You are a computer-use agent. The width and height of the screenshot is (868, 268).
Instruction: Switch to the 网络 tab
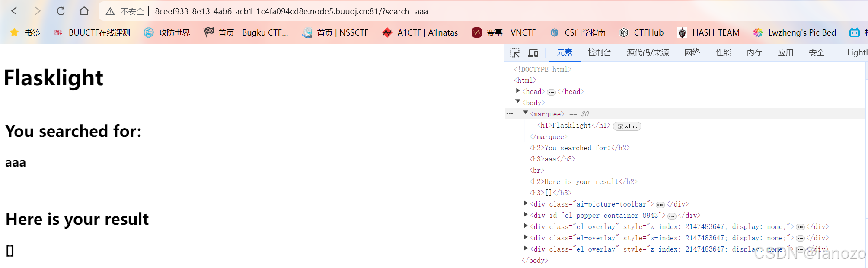692,53
